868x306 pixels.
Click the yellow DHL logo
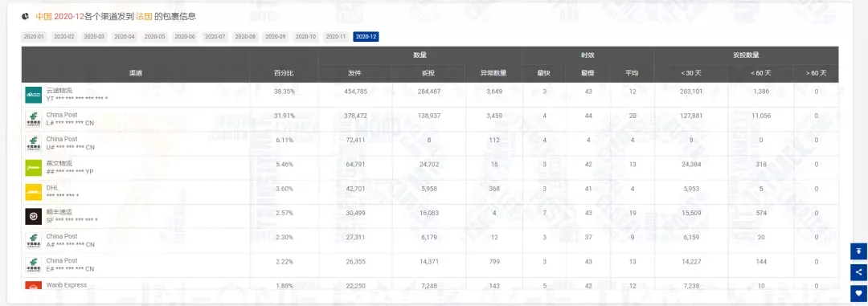[33, 192]
